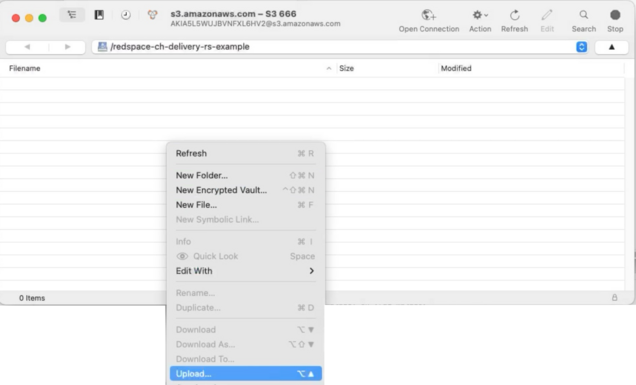
Task: Click the 0 Items status text
Action: [x=32, y=298]
